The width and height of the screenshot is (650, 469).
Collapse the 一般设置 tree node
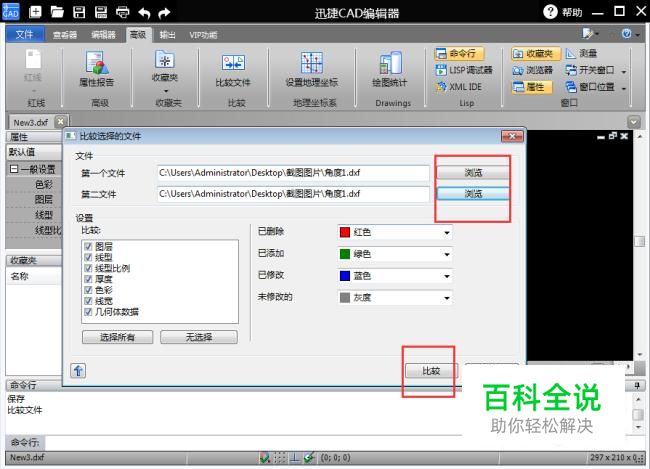(14, 168)
